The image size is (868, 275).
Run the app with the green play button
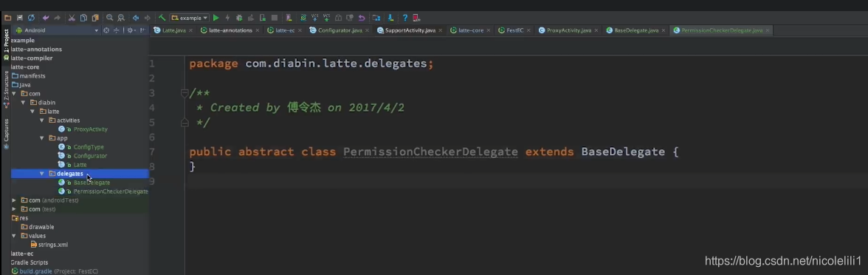tap(216, 18)
